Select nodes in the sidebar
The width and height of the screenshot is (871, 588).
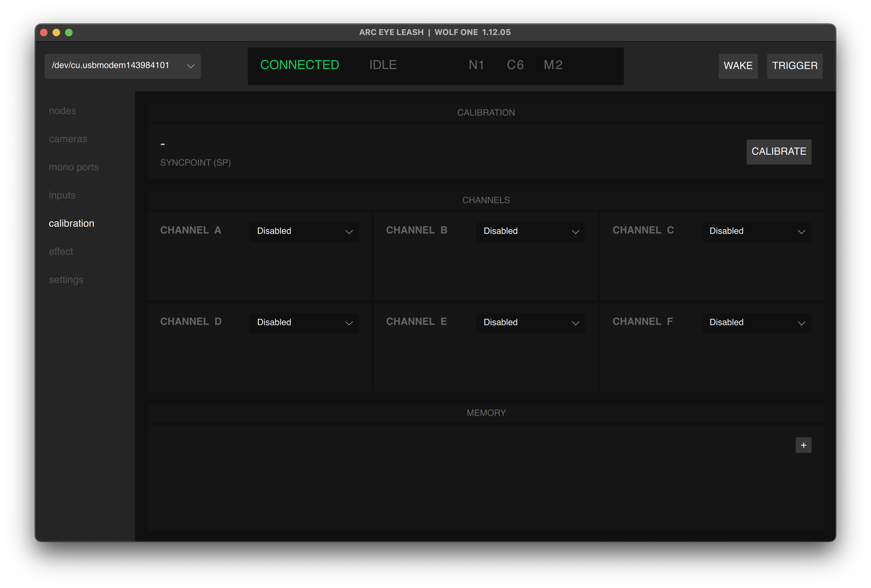[x=62, y=110]
